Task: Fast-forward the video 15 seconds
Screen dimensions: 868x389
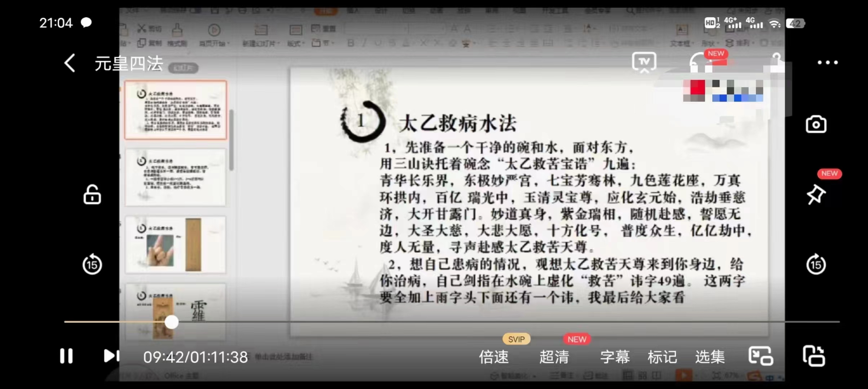Action: [x=816, y=264]
